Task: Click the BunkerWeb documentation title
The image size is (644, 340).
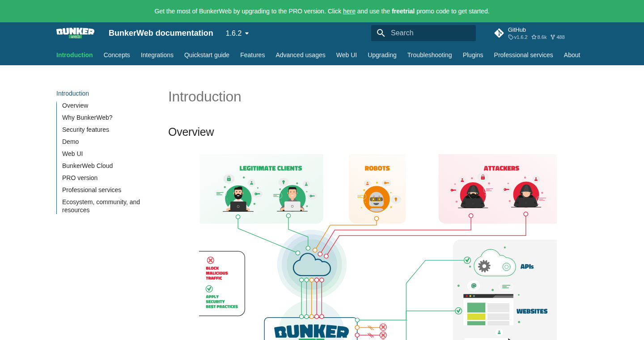Action: click(161, 33)
